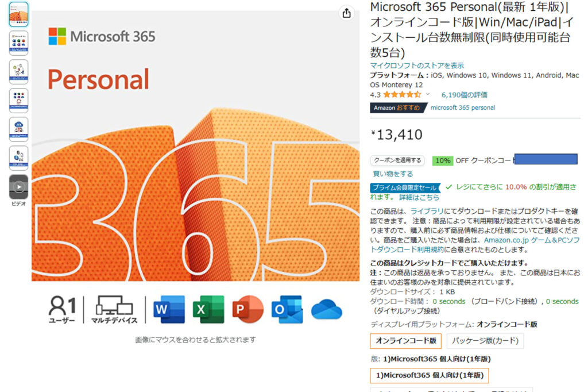Click the 1 user (ユーザー) icon

62,310
